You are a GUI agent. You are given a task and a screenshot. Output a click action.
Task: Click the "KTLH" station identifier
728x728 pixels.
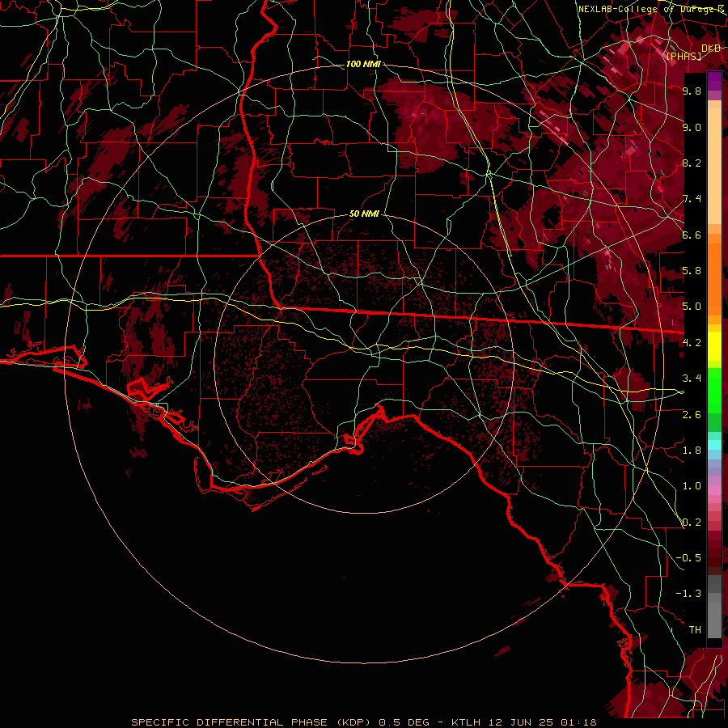click(465, 722)
